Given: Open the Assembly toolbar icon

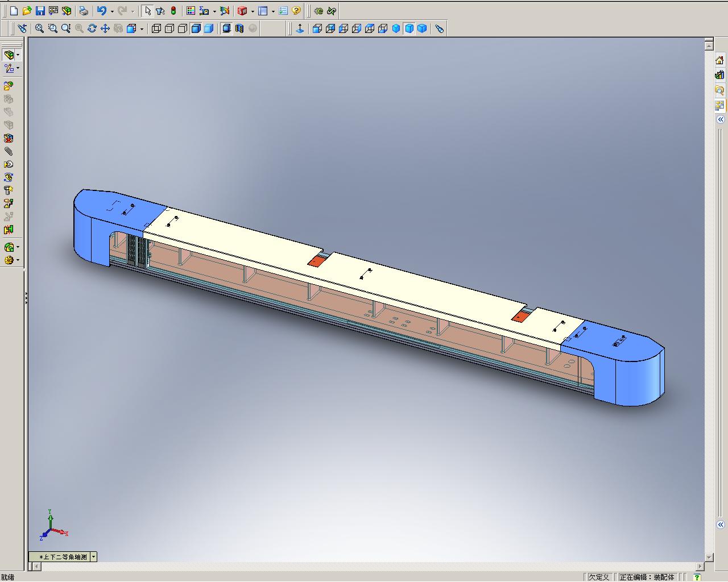Looking at the screenshot, I should (9, 55).
